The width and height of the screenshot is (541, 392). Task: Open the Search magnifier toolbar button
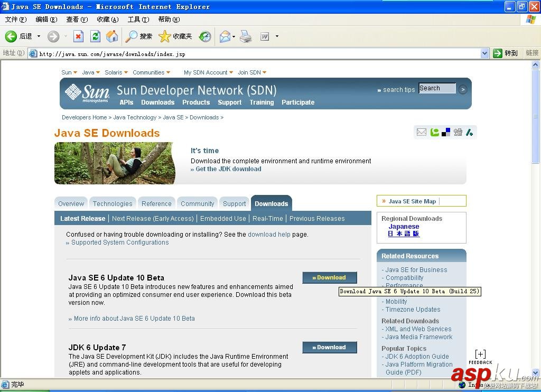pyautogui.click(x=138, y=36)
